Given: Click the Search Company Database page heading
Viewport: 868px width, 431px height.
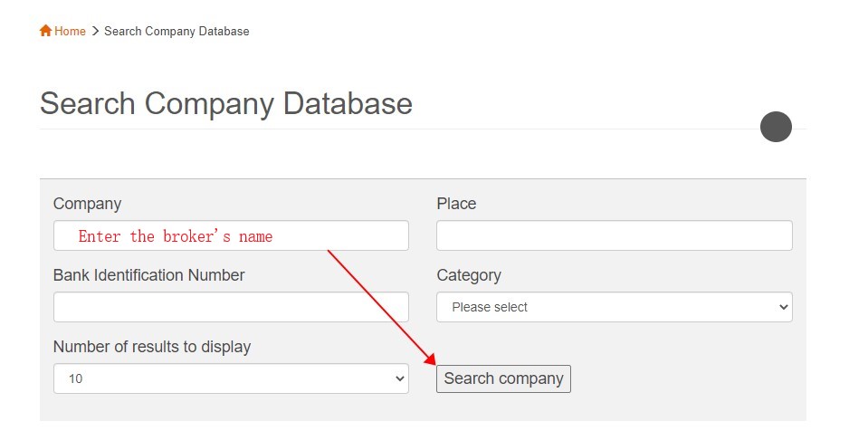Looking at the screenshot, I should coord(225,104).
